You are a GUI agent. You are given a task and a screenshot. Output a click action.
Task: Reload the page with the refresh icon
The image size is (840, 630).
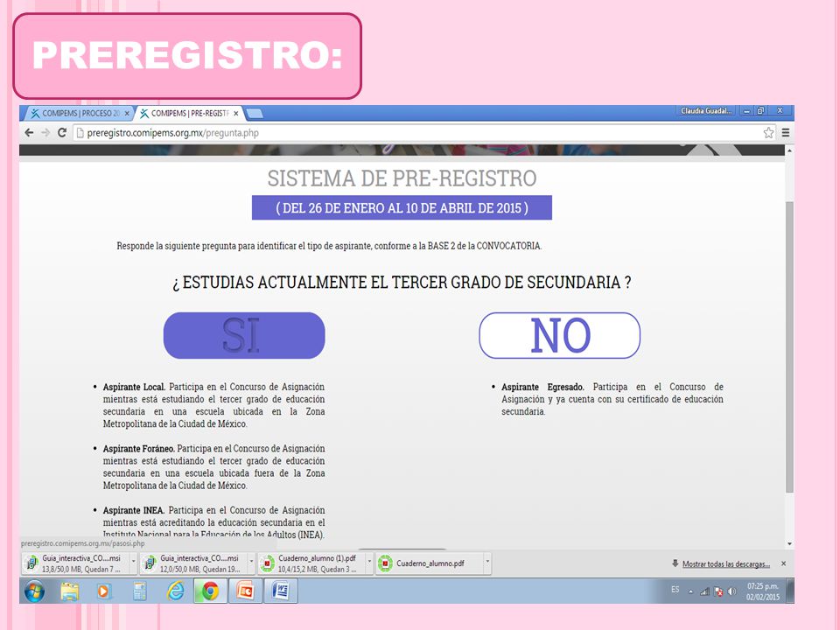[62, 132]
